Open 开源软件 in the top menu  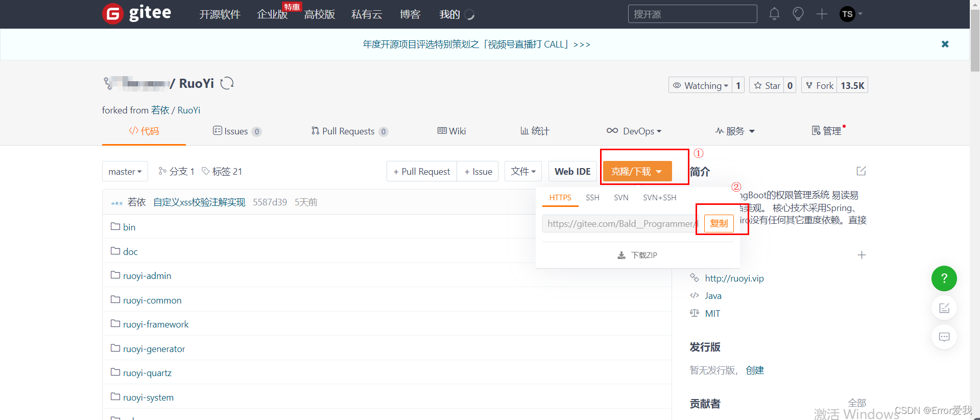click(x=220, y=14)
